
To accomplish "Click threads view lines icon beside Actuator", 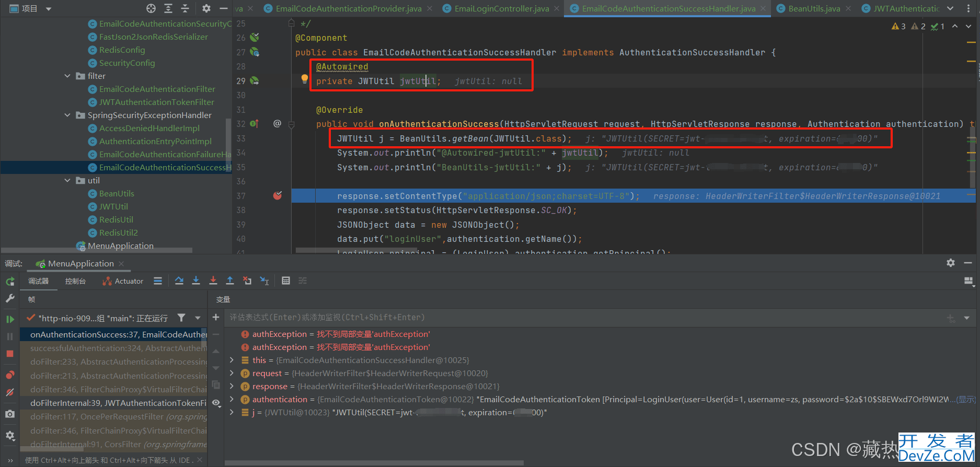I will (x=158, y=281).
